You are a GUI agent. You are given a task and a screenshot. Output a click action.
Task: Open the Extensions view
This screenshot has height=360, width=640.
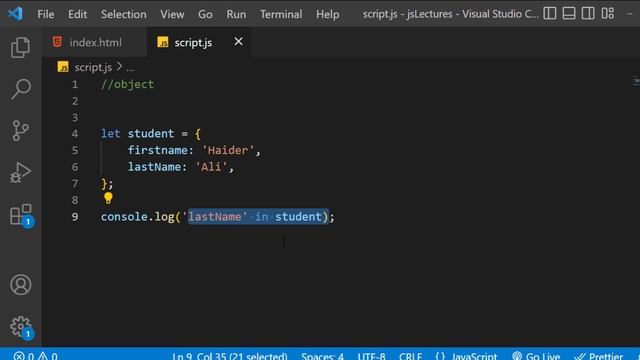coord(21,215)
